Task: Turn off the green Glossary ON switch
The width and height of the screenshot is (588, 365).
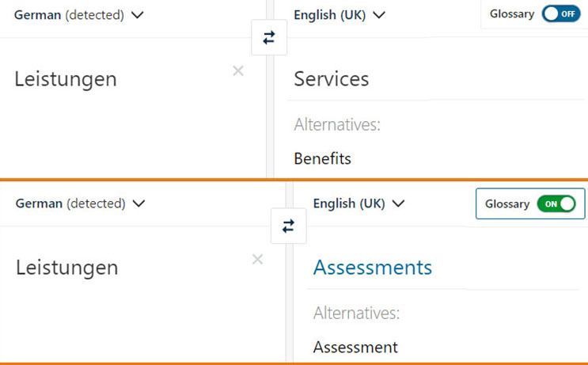Action: click(556, 204)
